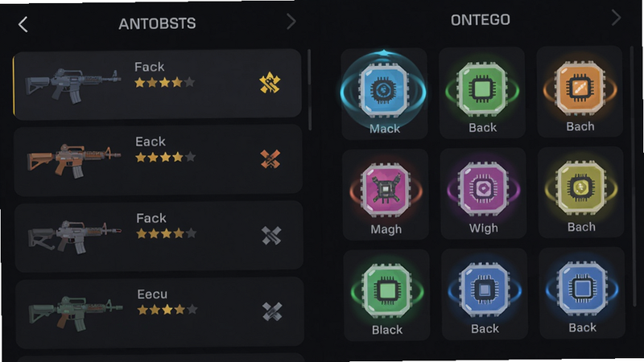644x362 pixels.
Task: Open the ONTEGO panel title
Action: pos(480,19)
